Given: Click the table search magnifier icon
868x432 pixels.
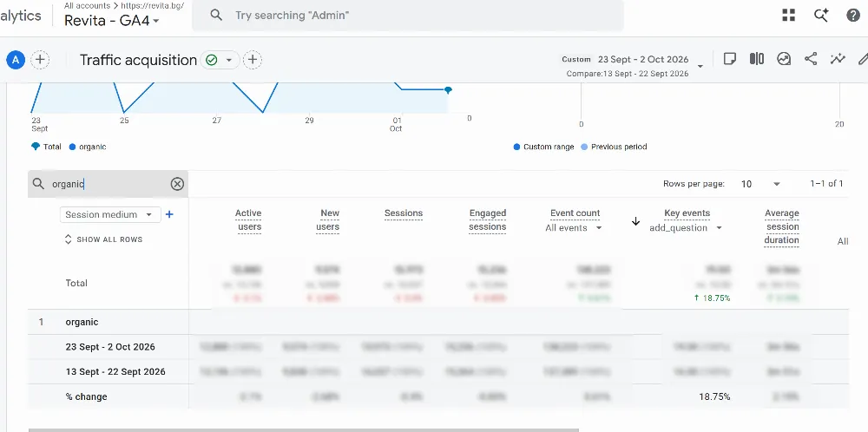Looking at the screenshot, I should (38, 184).
